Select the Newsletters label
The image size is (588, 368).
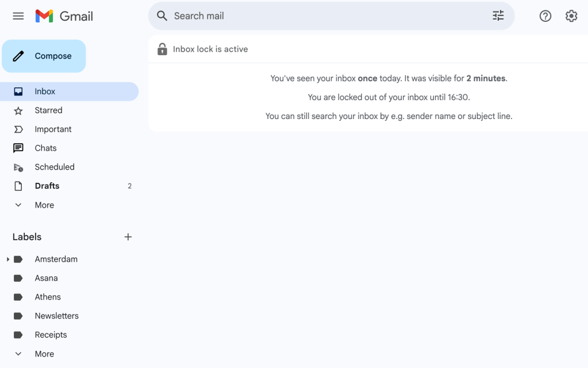[x=56, y=316]
